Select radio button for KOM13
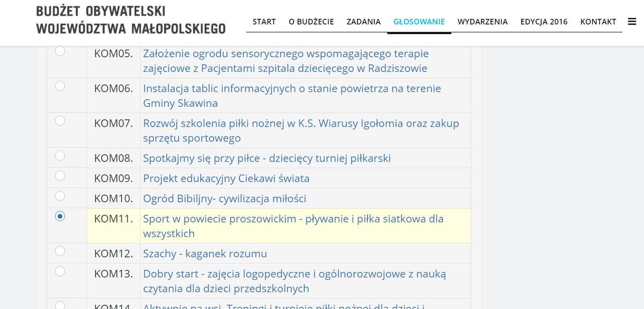The width and height of the screenshot is (644, 309). [x=60, y=271]
